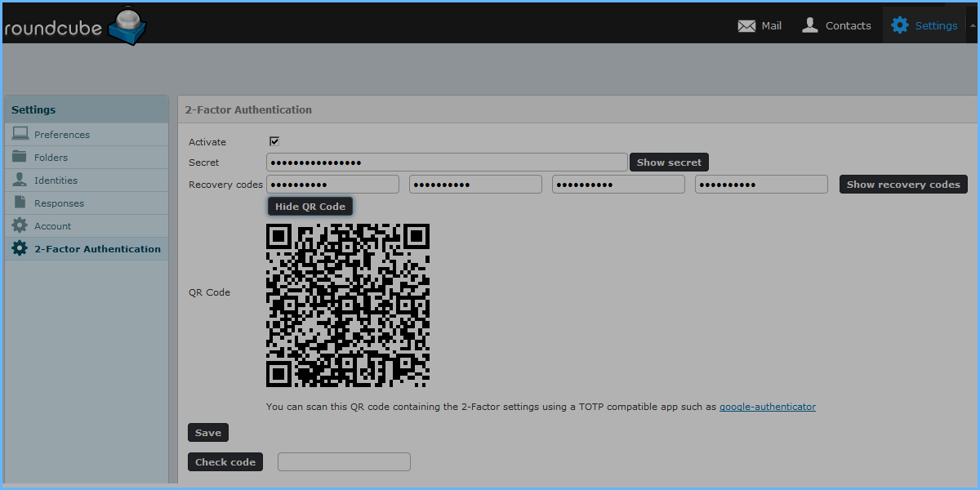Image resolution: width=980 pixels, height=490 pixels.
Task: Click the QR Code label
Action: pos(209,292)
